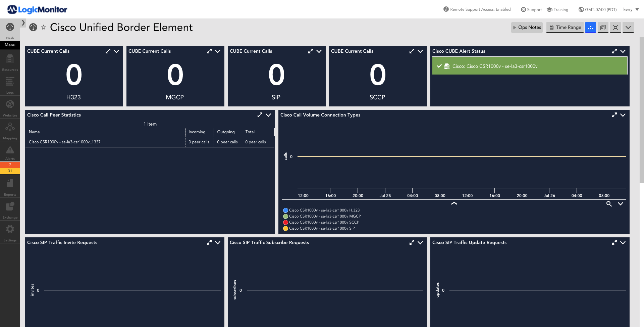The image size is (644, 327).
Task: Click the Remote Support Access info icon
Action: click(x=446, y=9)
